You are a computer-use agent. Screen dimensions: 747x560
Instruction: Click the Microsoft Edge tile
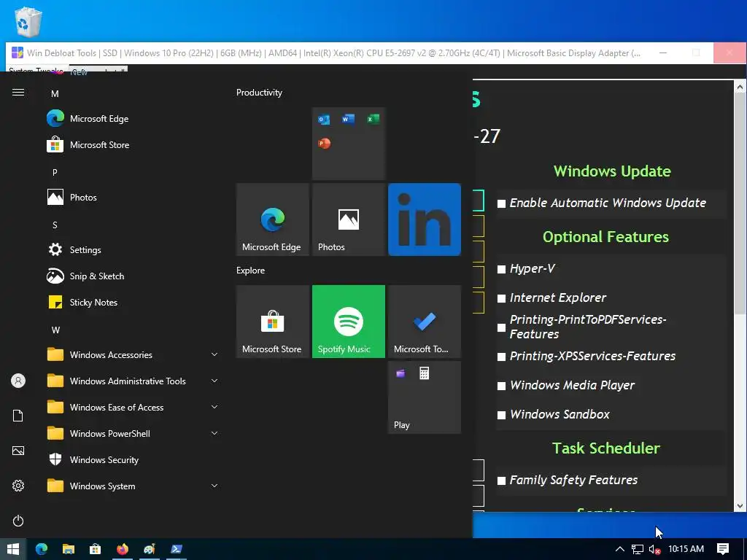(x=273, y=219)
